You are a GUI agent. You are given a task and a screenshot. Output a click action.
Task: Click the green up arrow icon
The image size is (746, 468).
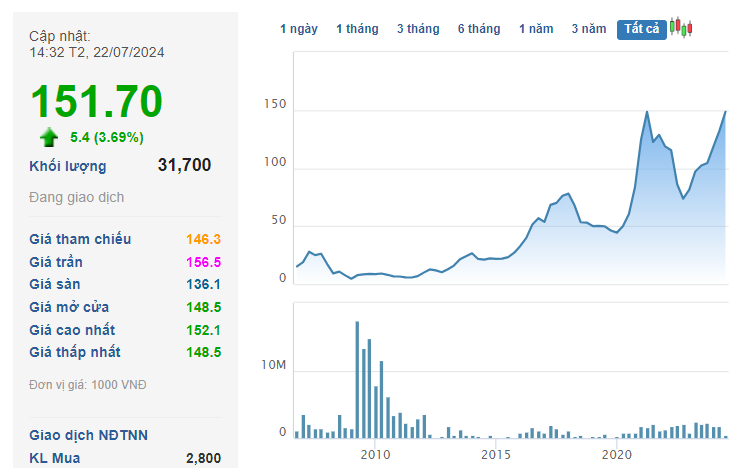[x=49, y=137]
